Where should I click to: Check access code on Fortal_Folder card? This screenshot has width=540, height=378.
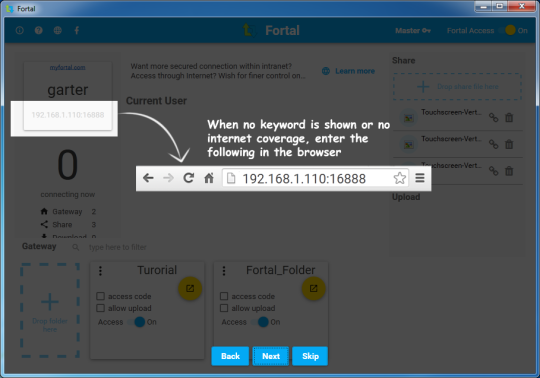tap(224, 296)
